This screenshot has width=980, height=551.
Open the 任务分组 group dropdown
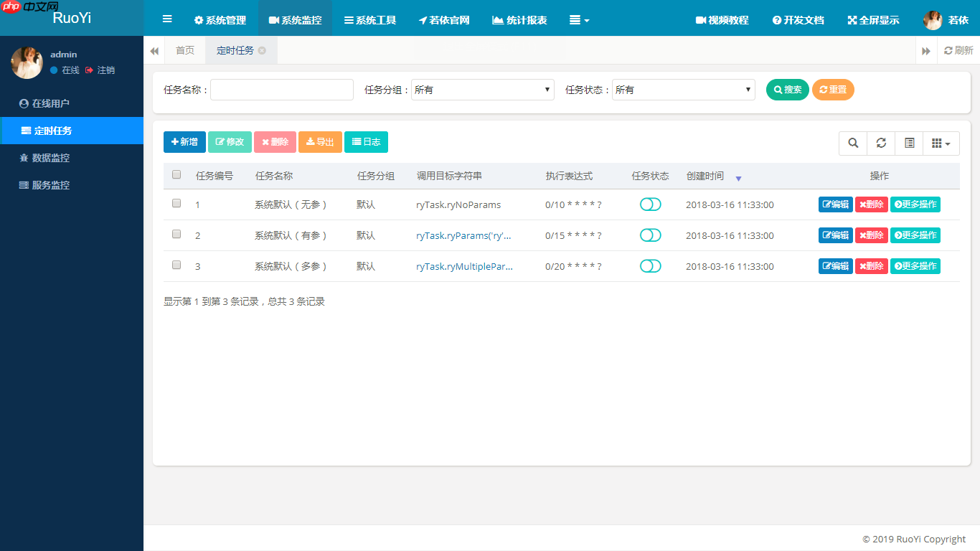(x=482, y=89)
